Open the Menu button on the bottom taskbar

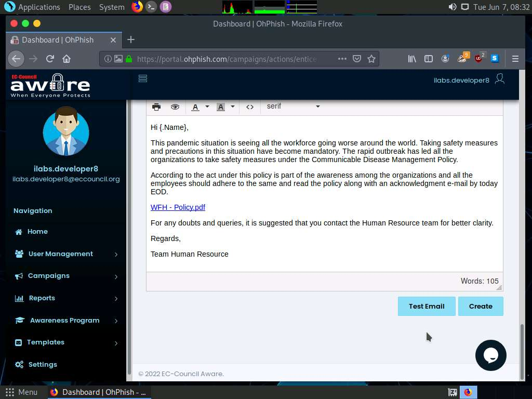tap(21, 392)
